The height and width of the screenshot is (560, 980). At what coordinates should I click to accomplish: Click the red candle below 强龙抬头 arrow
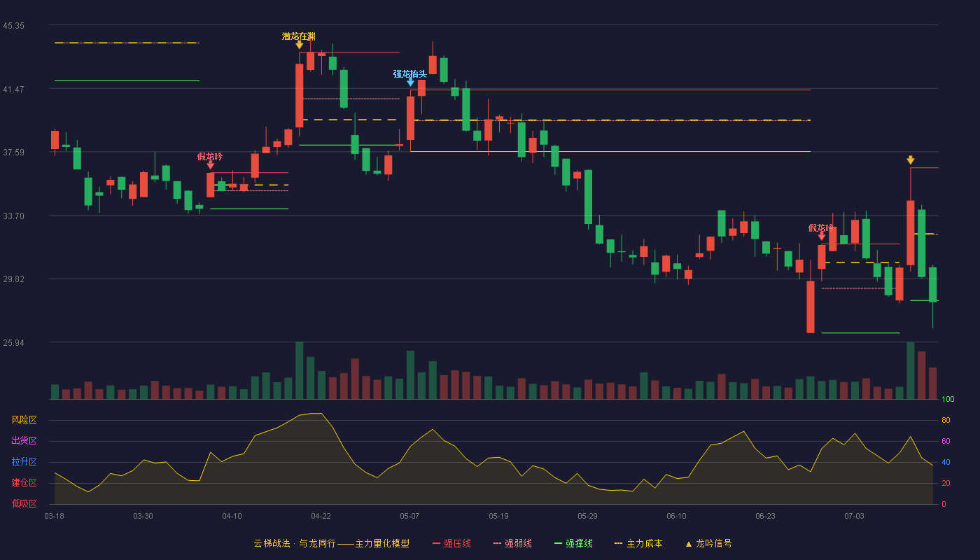410,118
